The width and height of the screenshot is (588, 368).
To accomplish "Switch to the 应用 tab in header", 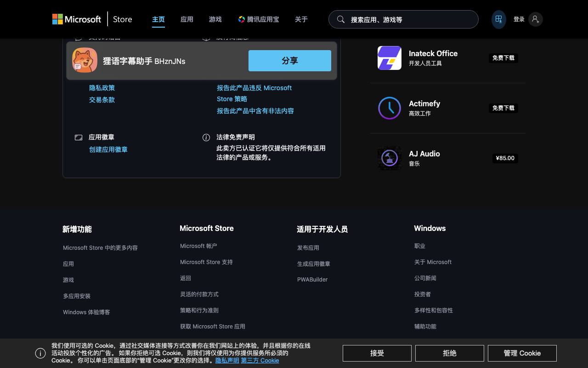I will (187, 19).
